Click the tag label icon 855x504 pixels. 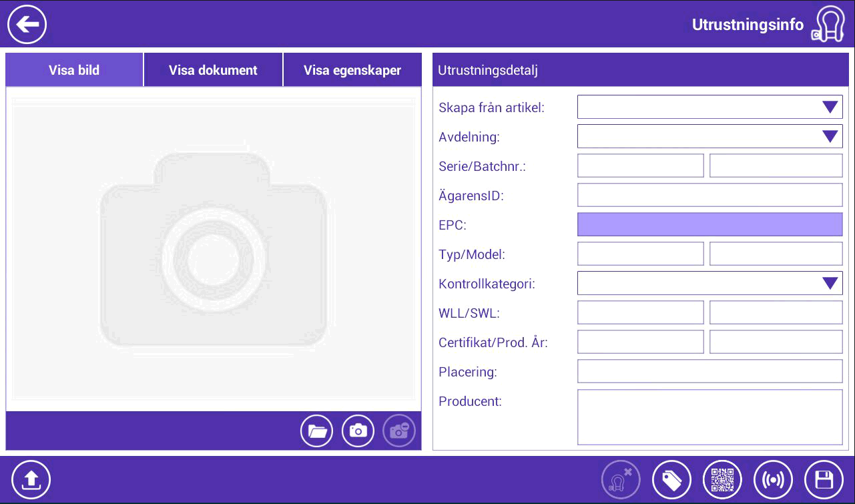[671, 479]
